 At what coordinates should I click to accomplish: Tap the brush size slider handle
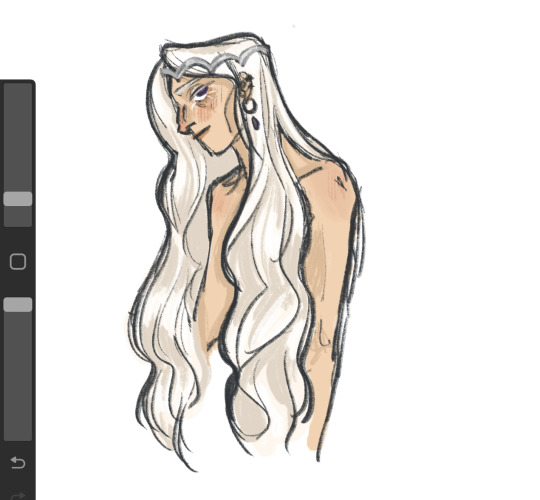click(x=18, y=199)
